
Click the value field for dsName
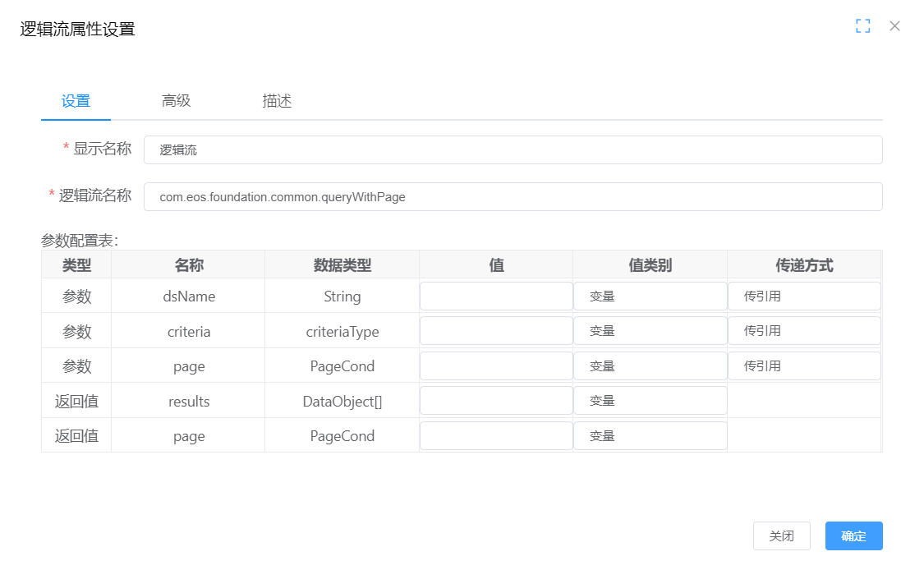[496, 296]
